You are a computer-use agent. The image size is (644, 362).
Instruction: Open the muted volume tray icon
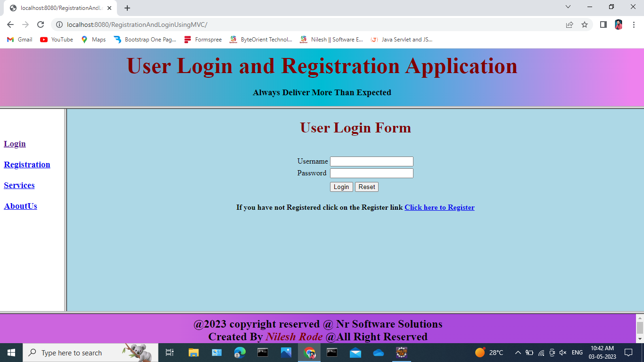click(x=562, y=353)
